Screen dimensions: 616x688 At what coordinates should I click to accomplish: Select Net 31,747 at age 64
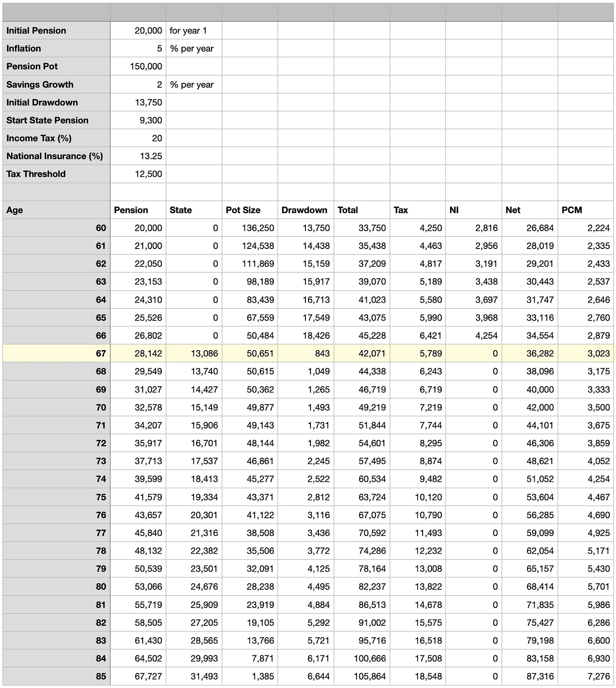point(530,300)
